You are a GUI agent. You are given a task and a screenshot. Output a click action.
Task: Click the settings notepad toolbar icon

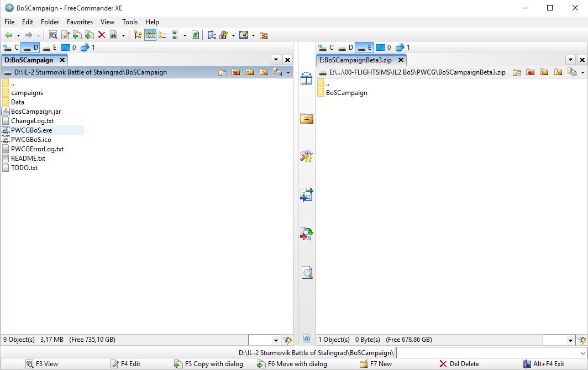244,35
